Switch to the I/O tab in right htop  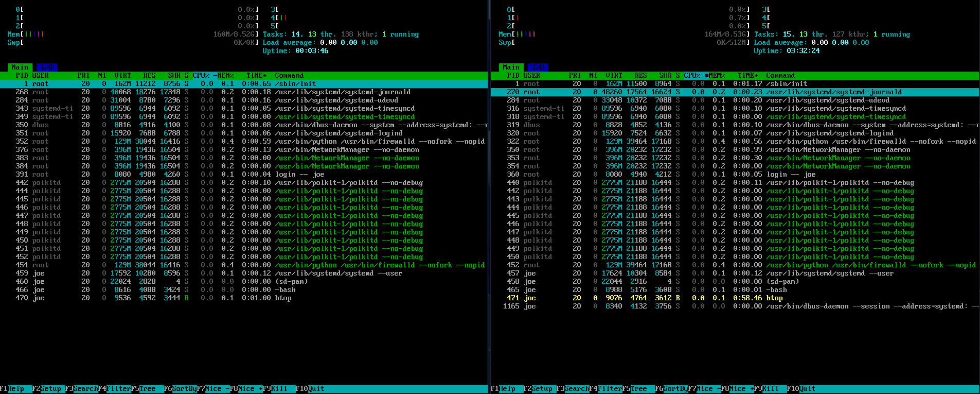pos(538,67)
